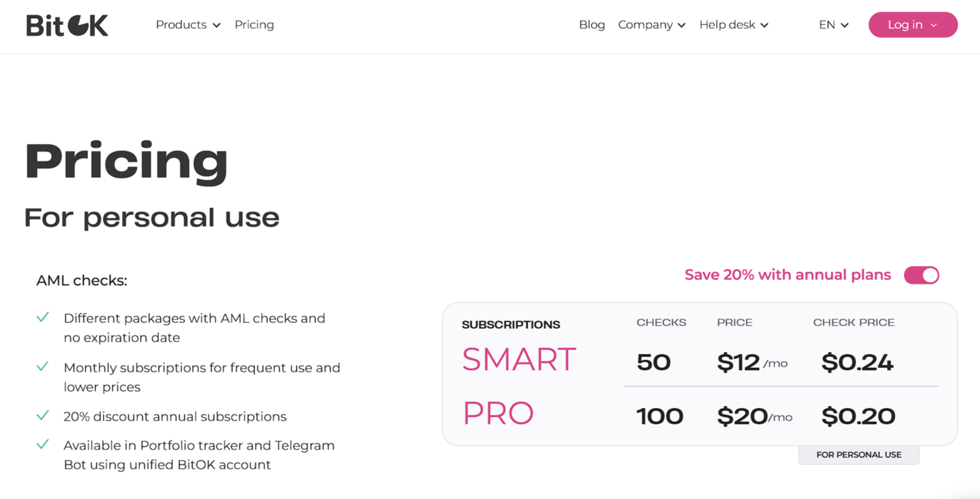Change language using the EN selector
This screenshot has width=980, height=499.
[832, 24]
